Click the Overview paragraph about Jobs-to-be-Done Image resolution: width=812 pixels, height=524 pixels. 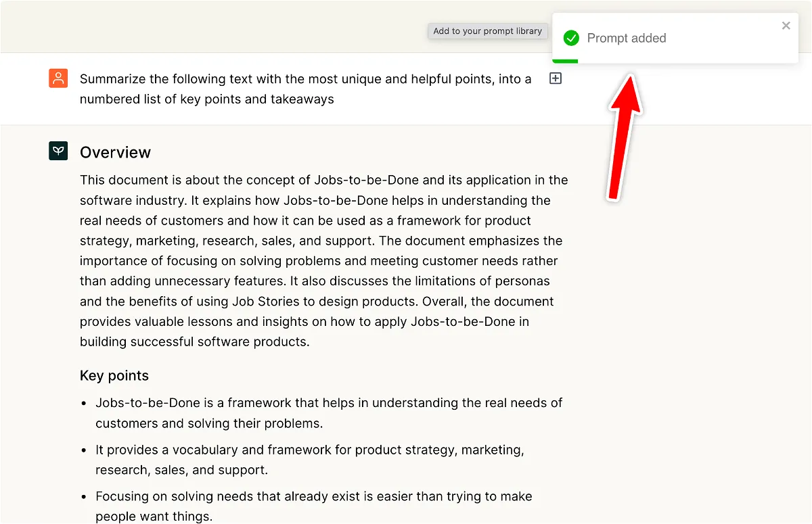pos(323,260)
